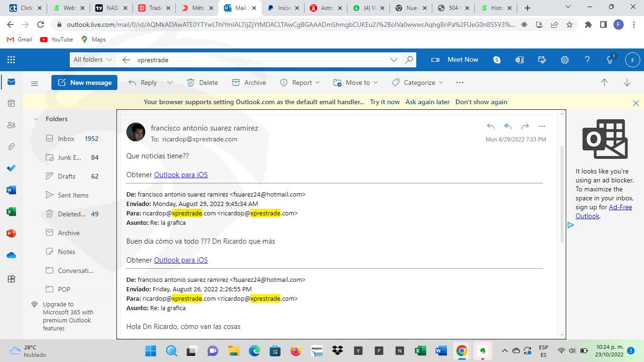Image resolution: width=644 pixels, height=362 pixels.
Task: Open the All folders search scope dropdown
Action: pos(93,60)
